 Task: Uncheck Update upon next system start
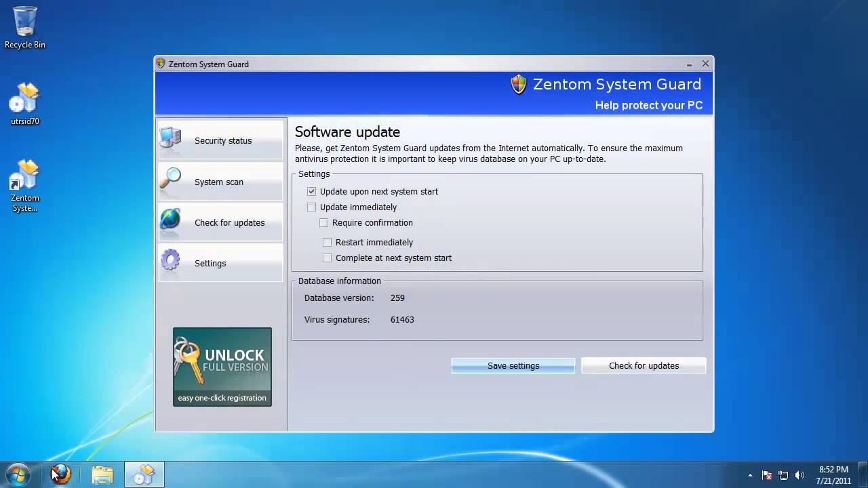pos(312,192)
